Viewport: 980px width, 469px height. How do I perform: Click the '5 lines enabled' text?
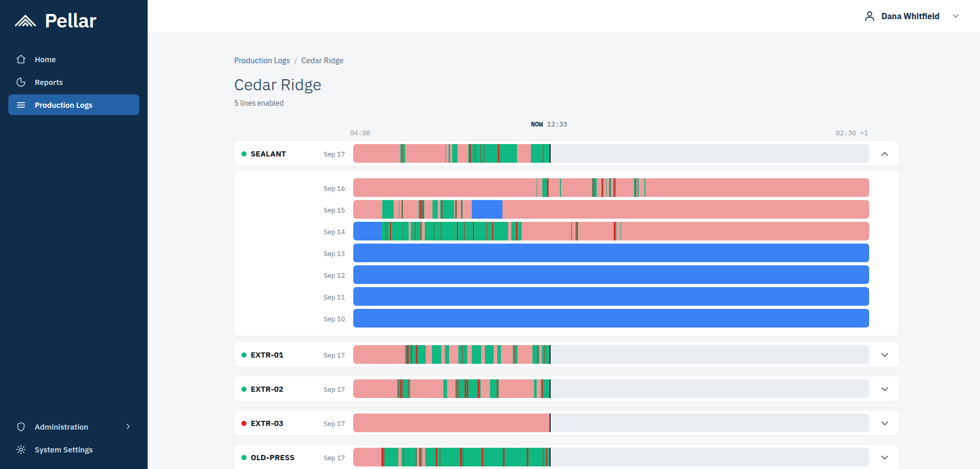259,103
